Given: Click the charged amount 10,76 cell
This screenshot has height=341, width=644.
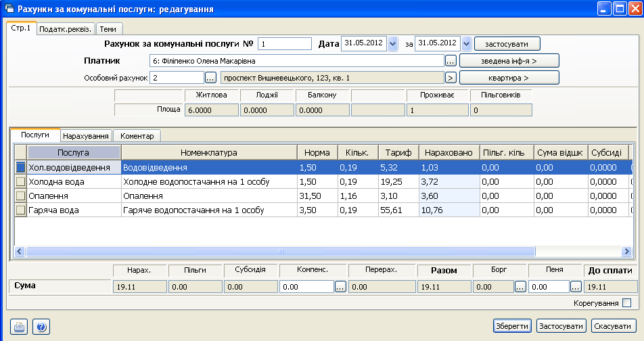Looking at the screenshot, I should click(449, 210).
